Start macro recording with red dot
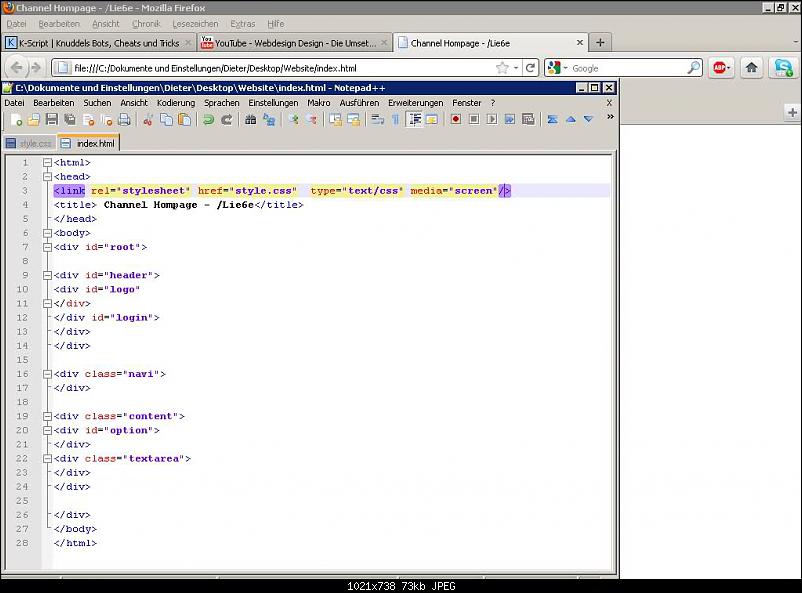Screen dimensions: 802x593 click(456, 119)
